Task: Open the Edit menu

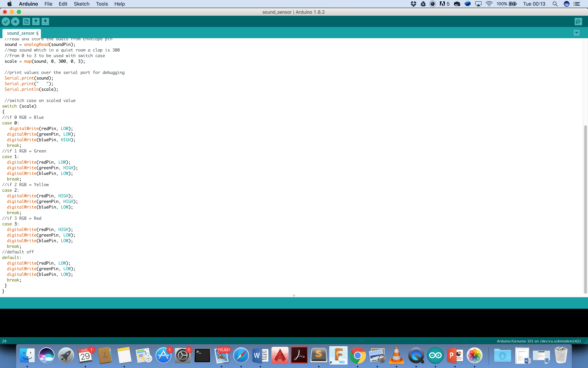Action: point(63,4)
